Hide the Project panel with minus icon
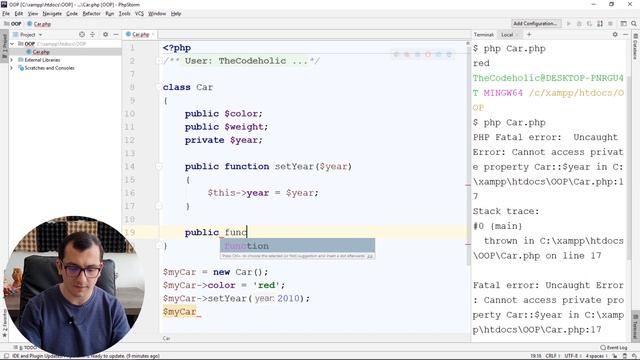The width and height of the screenshot is (640, 360). click(x=116, y=35)
